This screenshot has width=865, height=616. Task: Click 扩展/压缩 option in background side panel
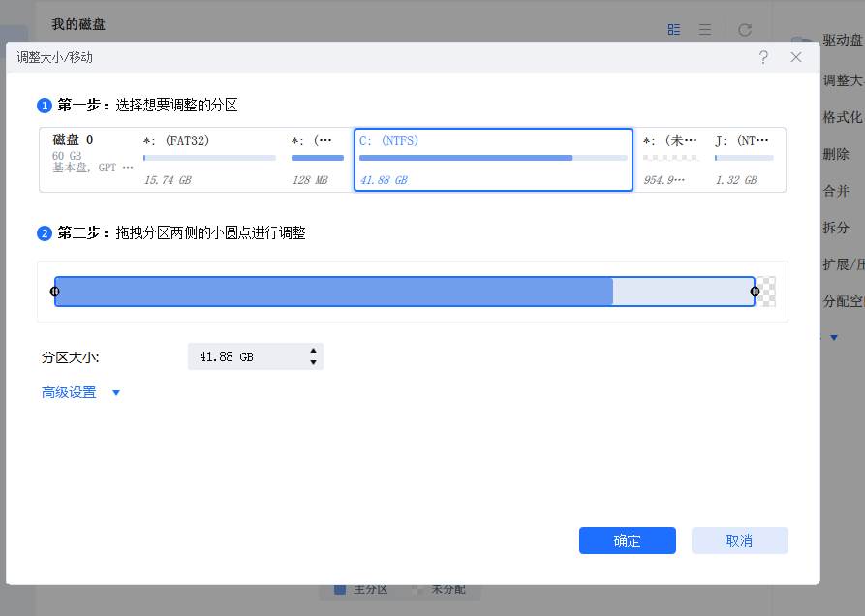click(843, 264)
